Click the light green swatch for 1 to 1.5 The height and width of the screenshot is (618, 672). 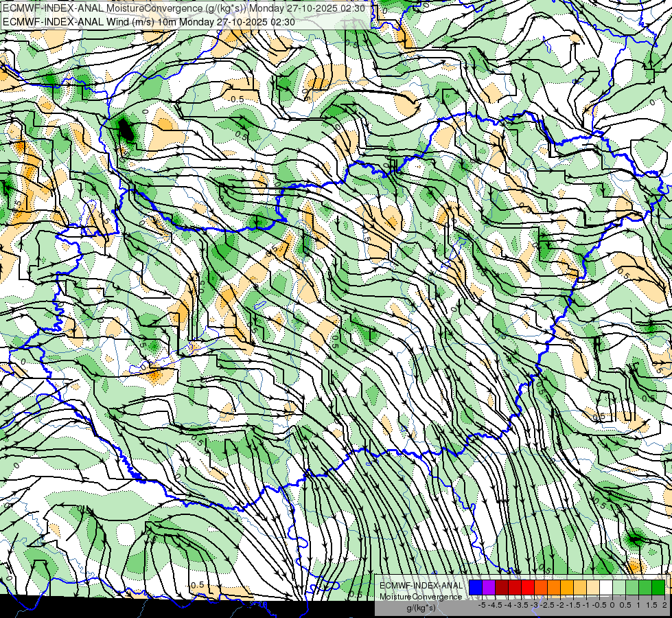[x=632, y=588]
